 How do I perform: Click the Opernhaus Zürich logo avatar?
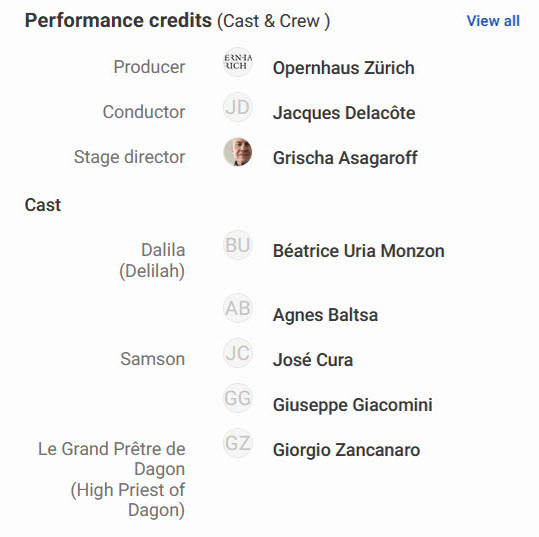pos(238,62)
